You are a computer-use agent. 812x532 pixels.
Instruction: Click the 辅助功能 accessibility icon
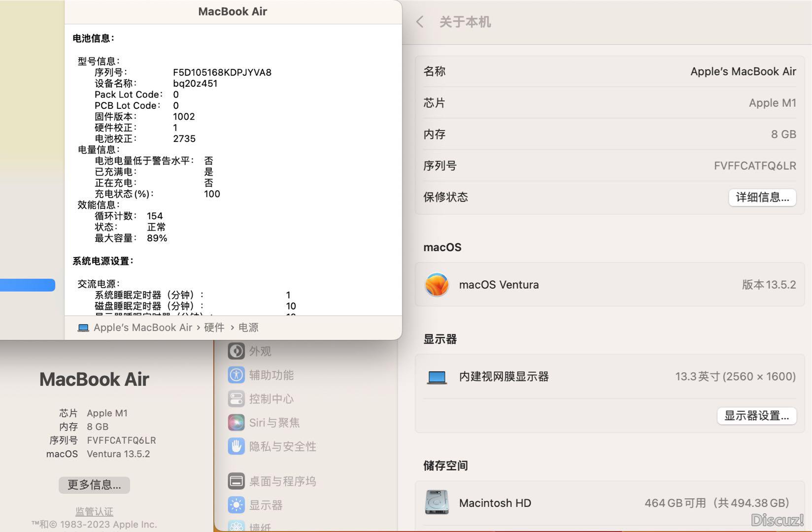pos(237,375)
